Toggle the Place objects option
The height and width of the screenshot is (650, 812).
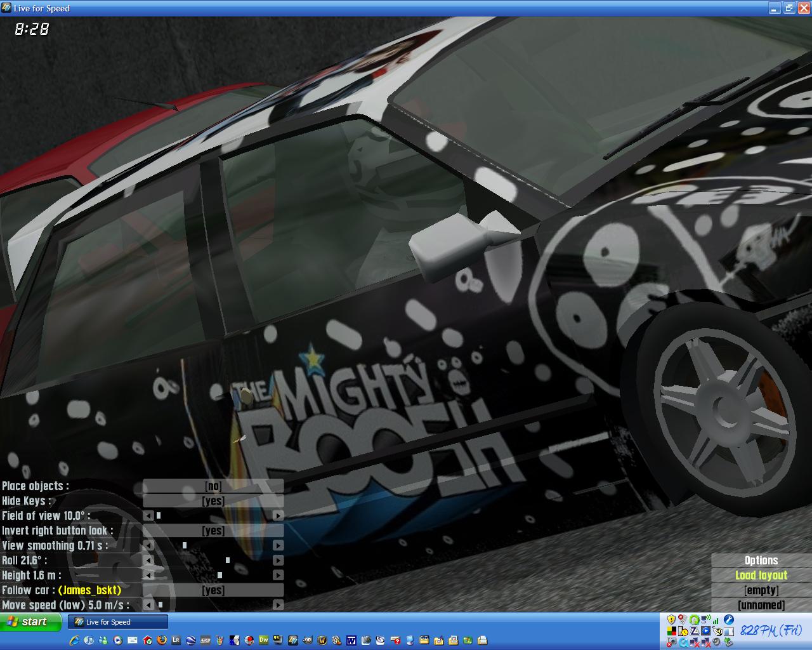click(213, 486)
